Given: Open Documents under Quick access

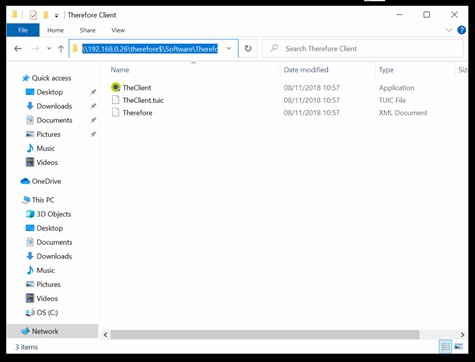Looking at the screenshot, I should [54, 120].
